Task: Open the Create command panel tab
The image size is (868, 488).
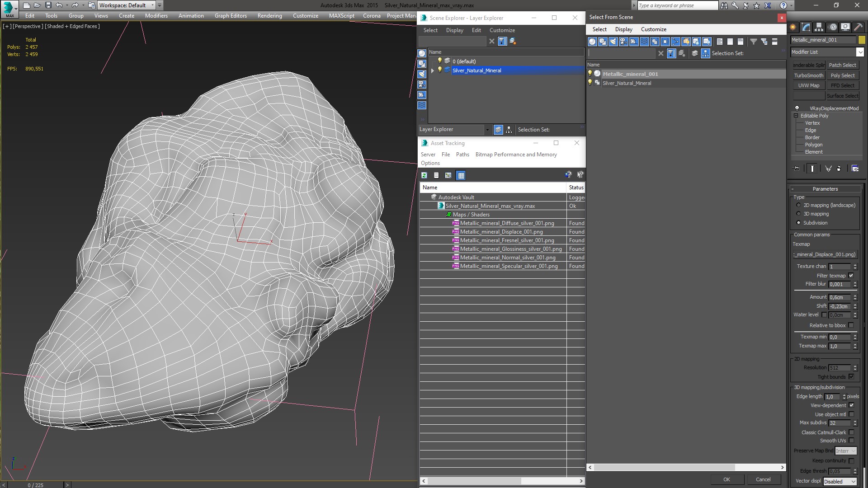Action: click(x=793, y=27)
